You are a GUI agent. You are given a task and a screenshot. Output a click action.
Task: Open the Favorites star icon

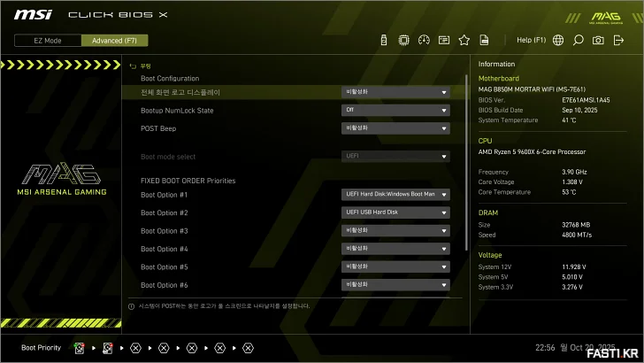[x=464, y=40]
